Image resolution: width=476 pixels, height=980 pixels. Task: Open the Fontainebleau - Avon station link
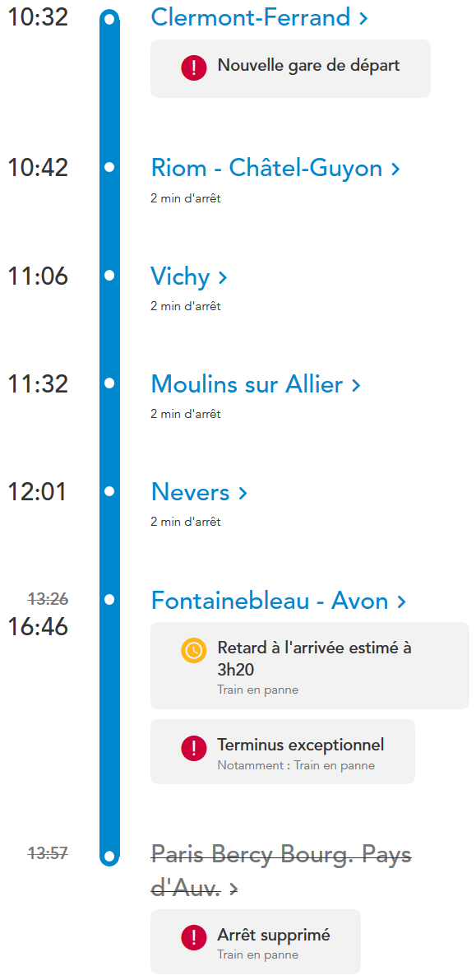coord(270,601)
